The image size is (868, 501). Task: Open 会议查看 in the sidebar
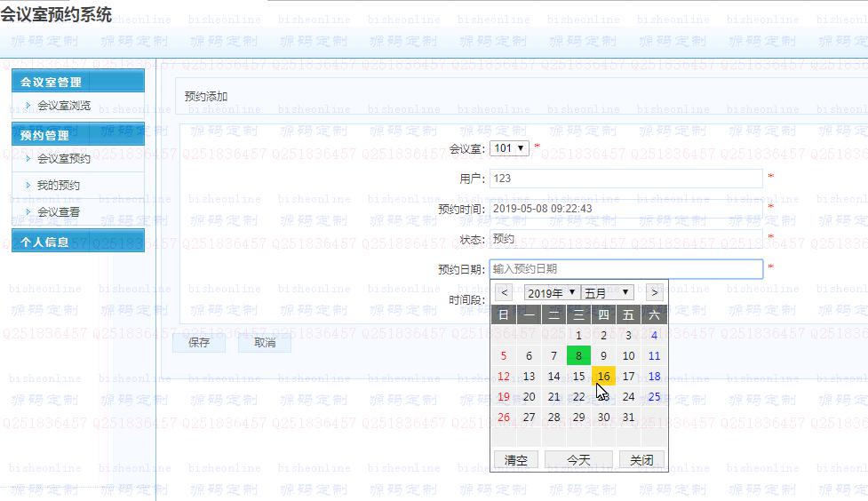pos(59,211)
